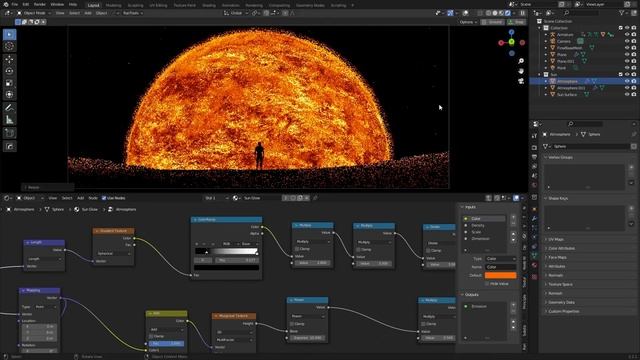Open RetroTools menu in viewport header

click(x=133, y=13)
